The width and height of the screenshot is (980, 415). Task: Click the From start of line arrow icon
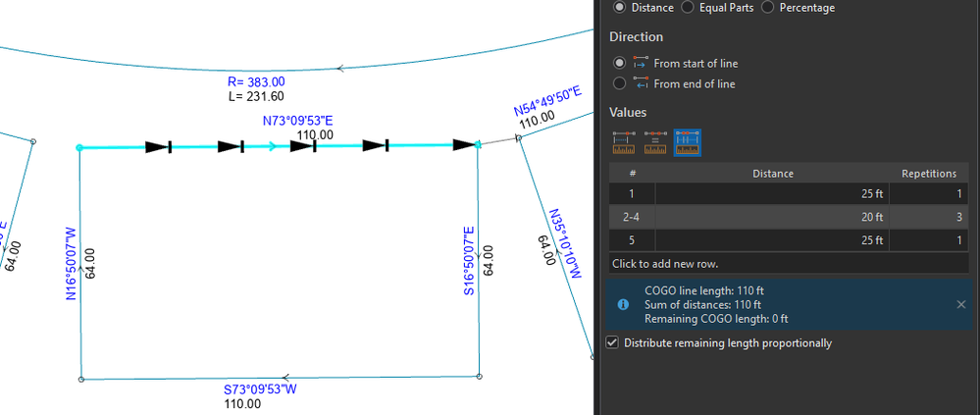pyautogui.click(x=641, y=63)
